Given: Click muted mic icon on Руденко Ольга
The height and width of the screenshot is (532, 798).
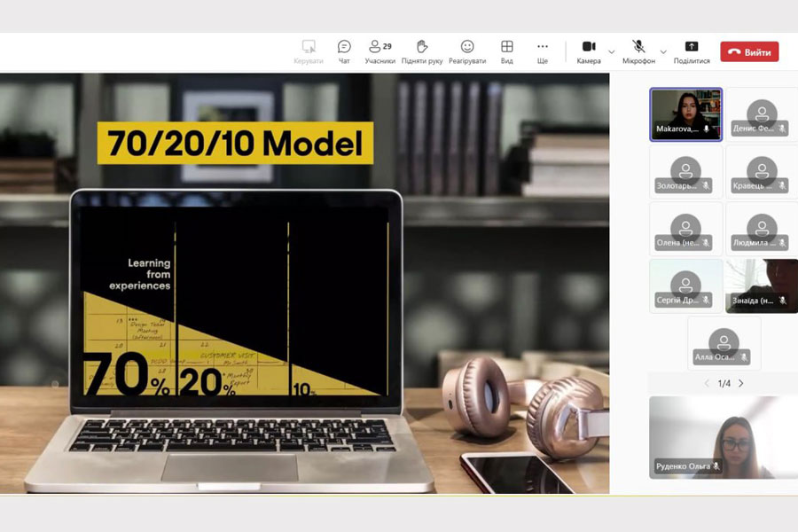Looking at the screenshot, I should 716,465.
